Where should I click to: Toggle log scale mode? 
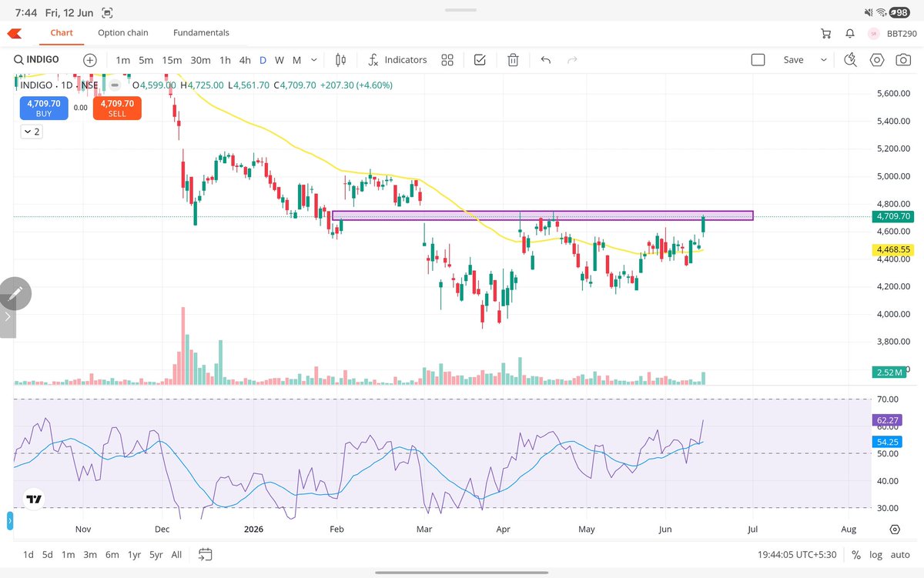[x=876, y=555]
